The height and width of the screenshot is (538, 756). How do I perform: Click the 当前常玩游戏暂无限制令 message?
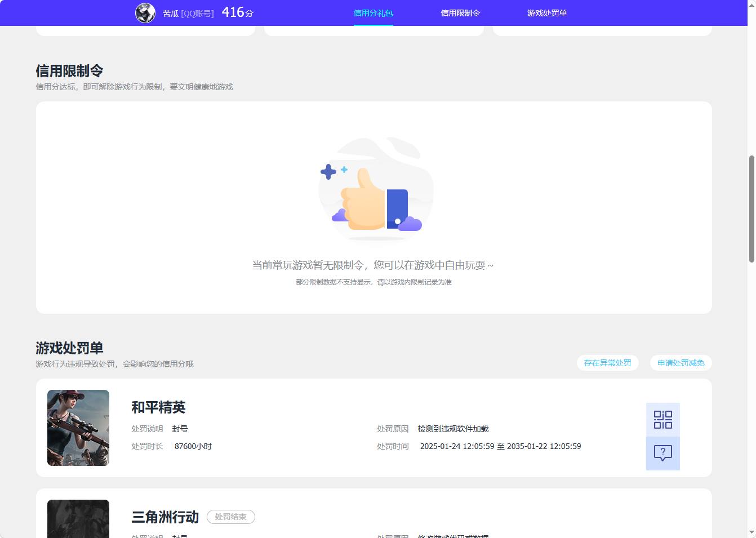(x=373, y=265)
